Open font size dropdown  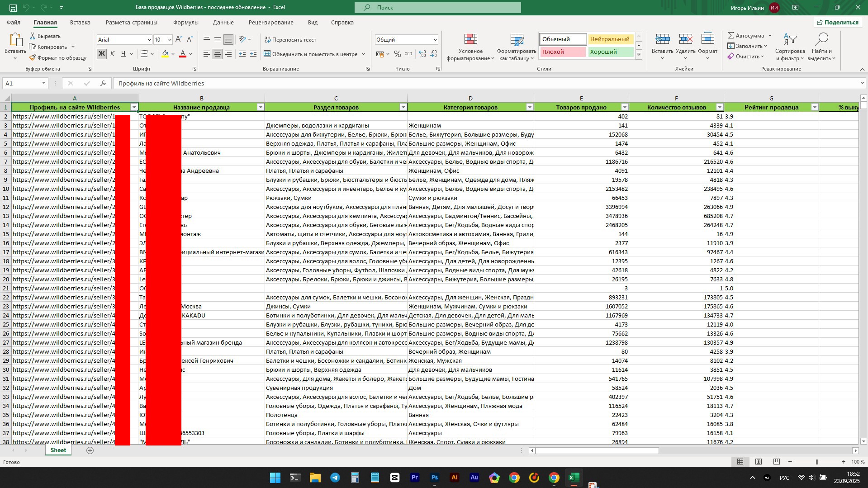click(170, 40)
